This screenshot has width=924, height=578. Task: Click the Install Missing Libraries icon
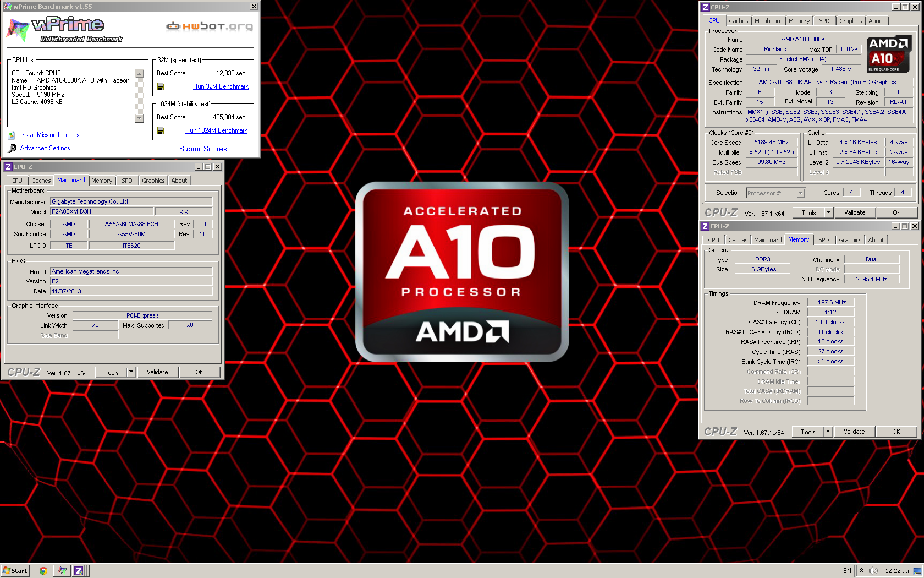point(12,135)
